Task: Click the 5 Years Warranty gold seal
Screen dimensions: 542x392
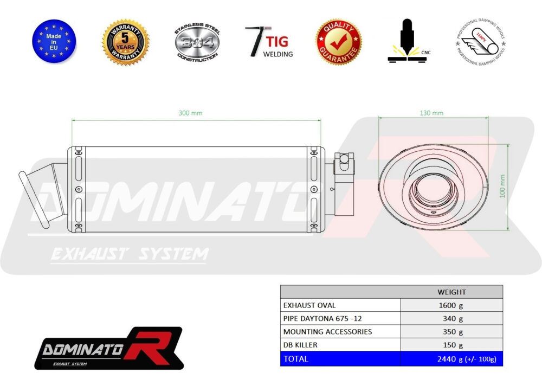Action: pos(125,43)
